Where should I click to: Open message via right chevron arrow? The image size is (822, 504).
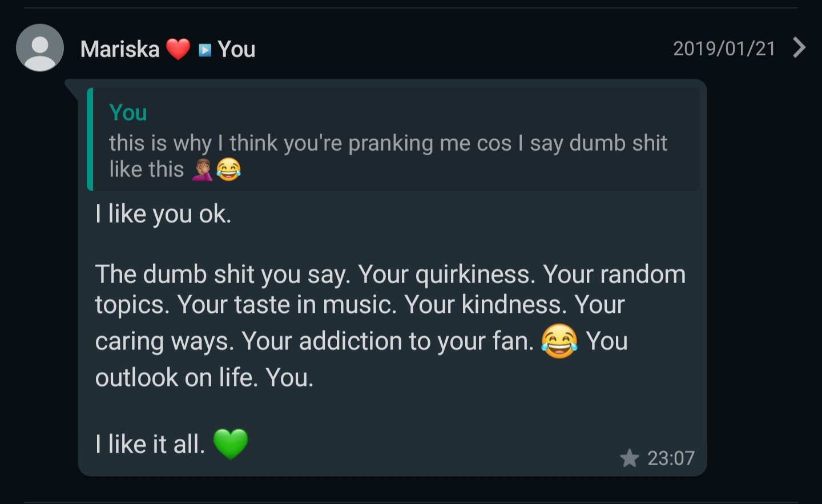click(799, 48)
